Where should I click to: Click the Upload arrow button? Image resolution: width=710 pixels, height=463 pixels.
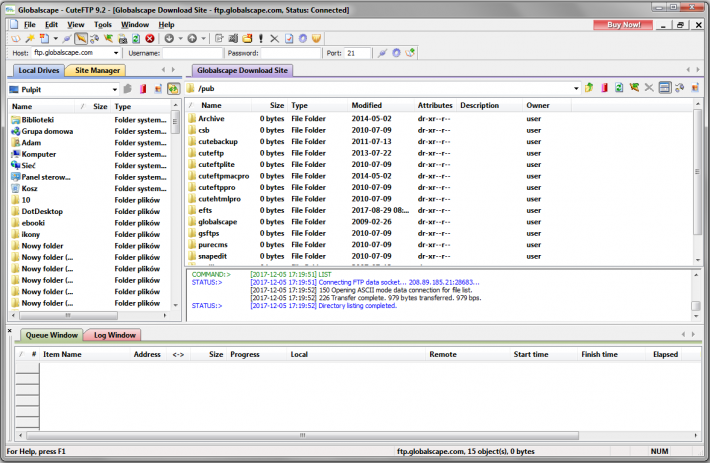coord(192,39)
